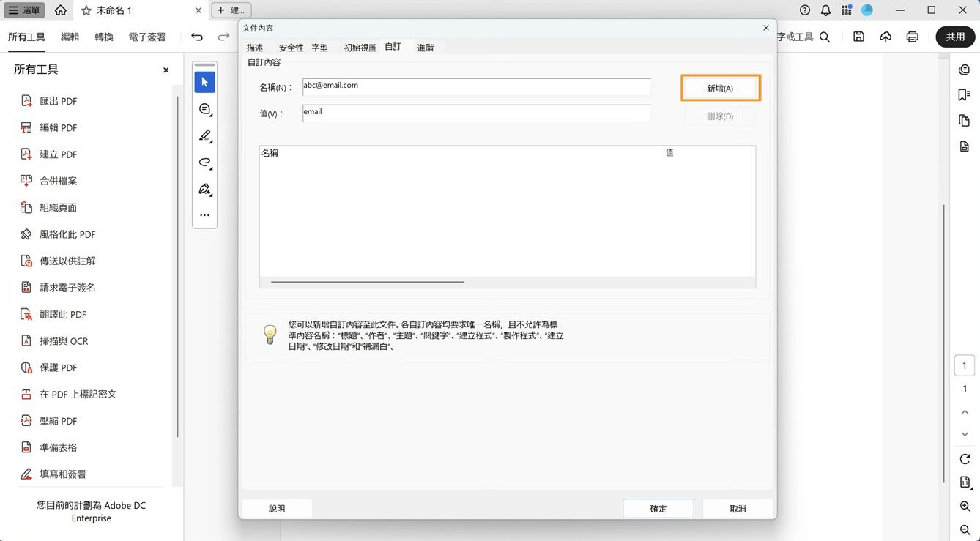
Task: Open the comments panel in the right sidebar
Action: coord(964,70)
